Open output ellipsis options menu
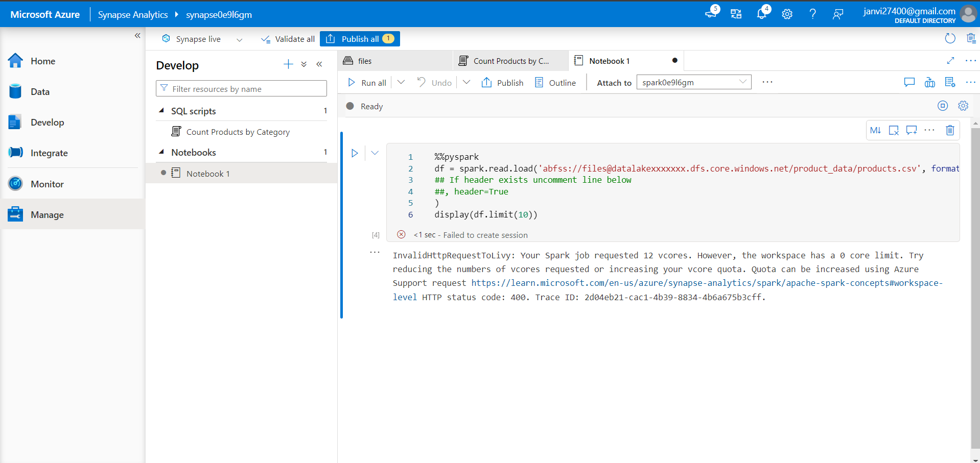Image resolution: width=980 pixels, height=463 pixels. [375, 252]
